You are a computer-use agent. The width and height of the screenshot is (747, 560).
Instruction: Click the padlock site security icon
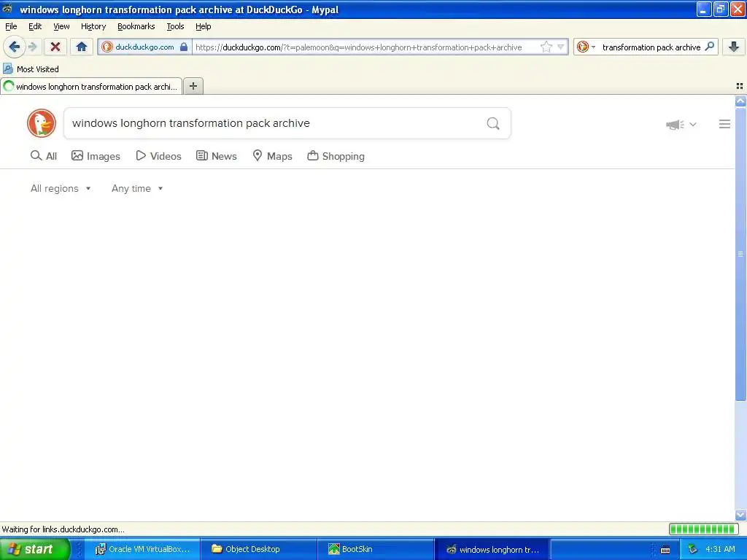pyautogui.click(x=184, y=47)
